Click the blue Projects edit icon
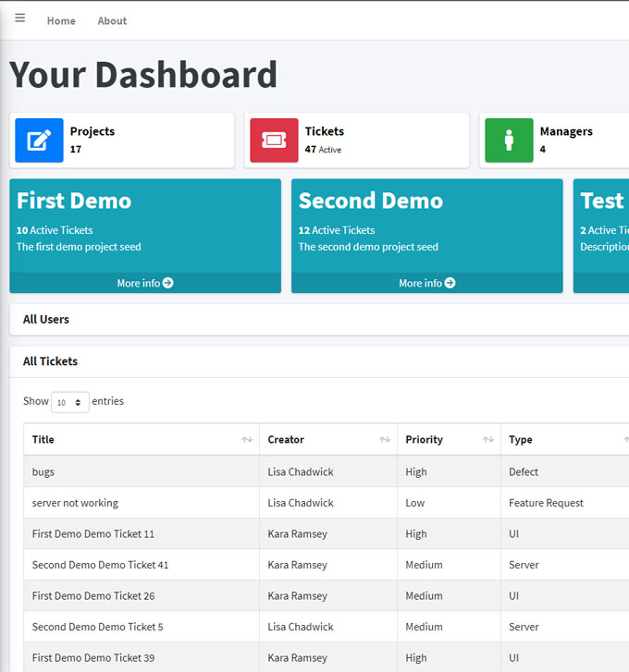This screenshot has height=672, width=629. tap(39, 141)
